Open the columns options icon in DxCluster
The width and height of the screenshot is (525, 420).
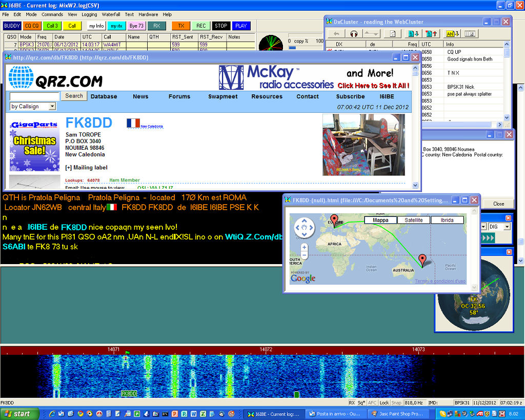pyautogui.click(x=470, y=33)
